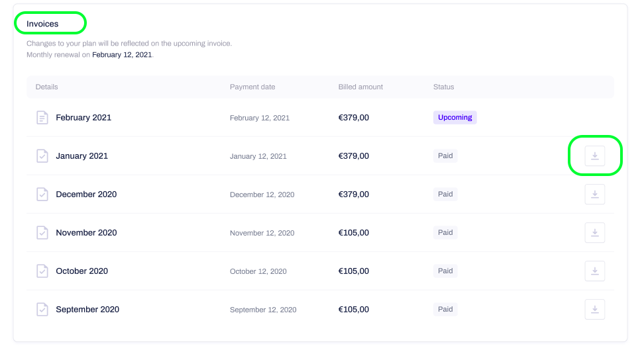
Task: Click the Invoices section heading
Action: 42,24
